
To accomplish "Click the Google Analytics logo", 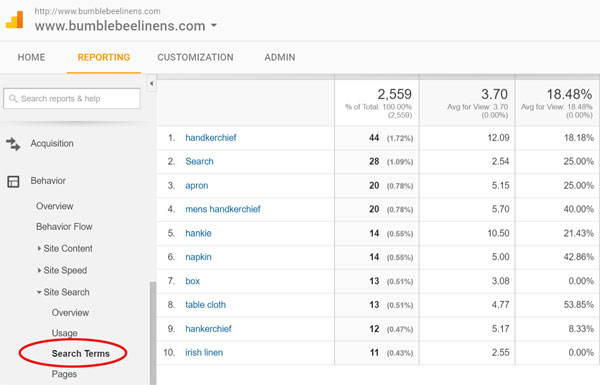I will (x=15, y=20).
